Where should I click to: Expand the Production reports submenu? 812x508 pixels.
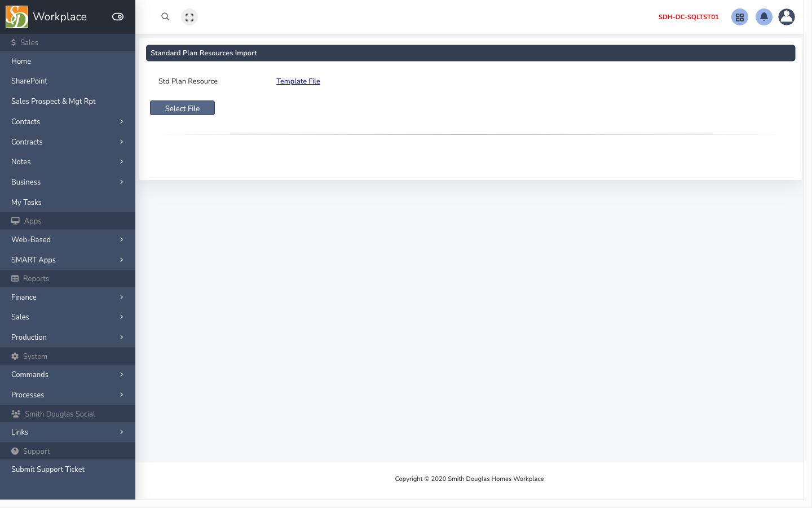[x=68, y=337]
